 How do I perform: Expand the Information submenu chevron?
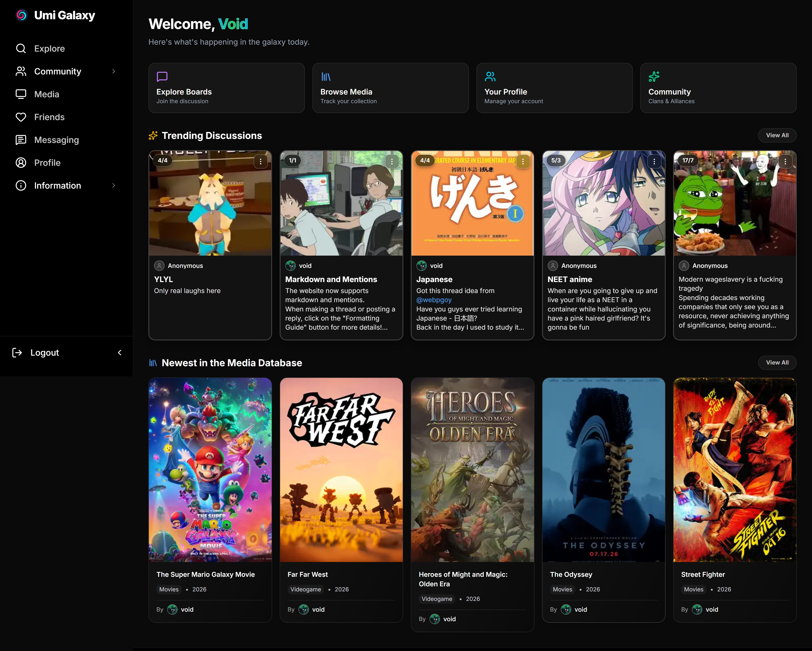[114, 185]
